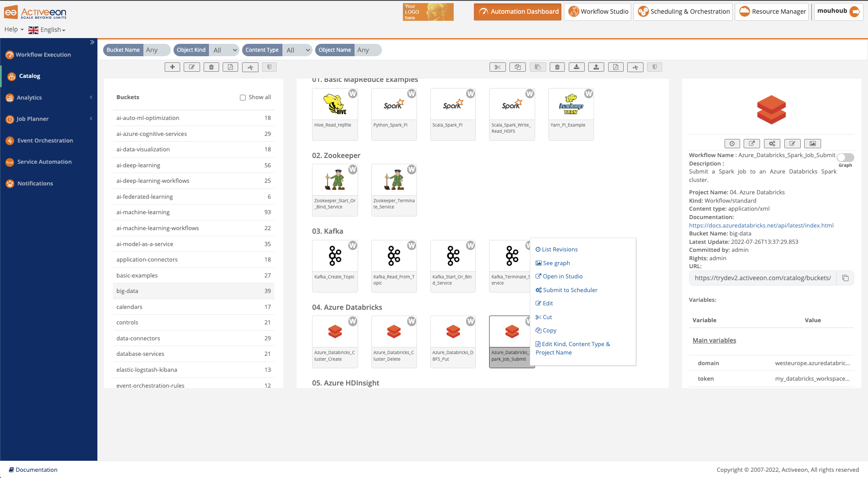Show workflow image via picture icon
This screenshot has height=478, width=868.
(813, 143)
